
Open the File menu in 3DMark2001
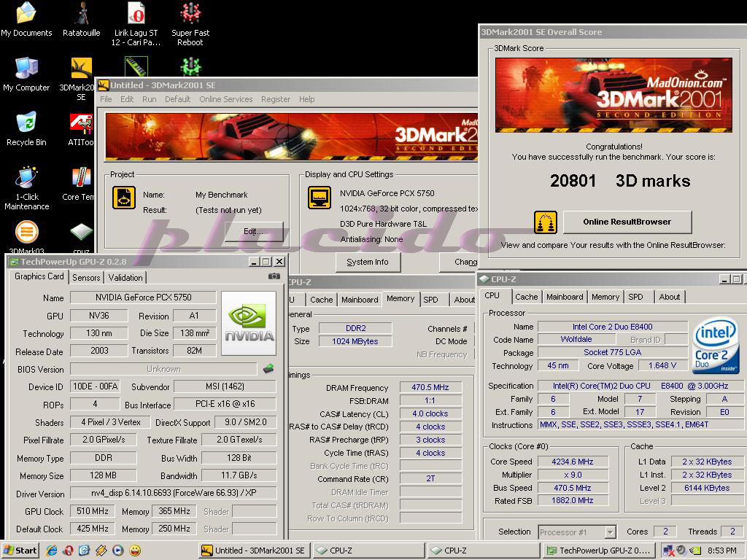tap(106, 99)
